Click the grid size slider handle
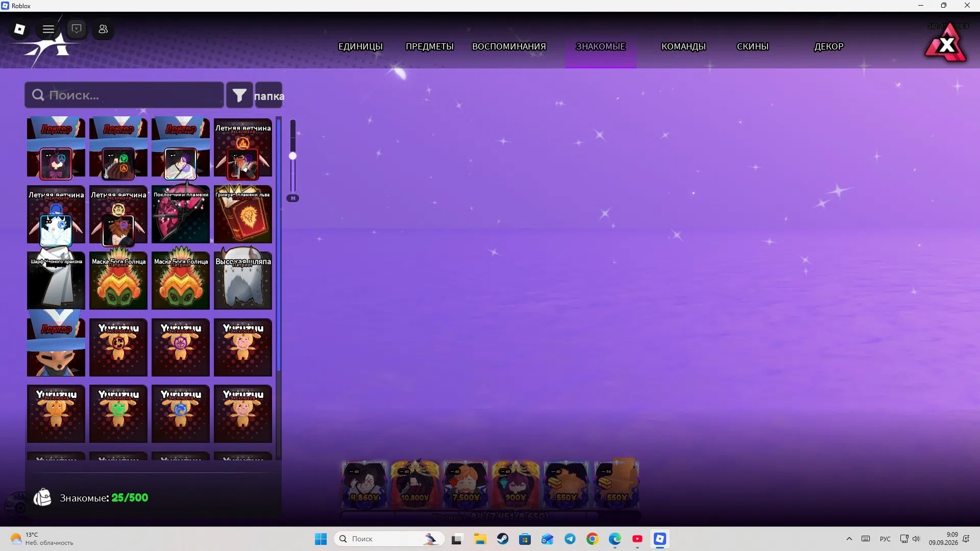 (x=292, y=156)
